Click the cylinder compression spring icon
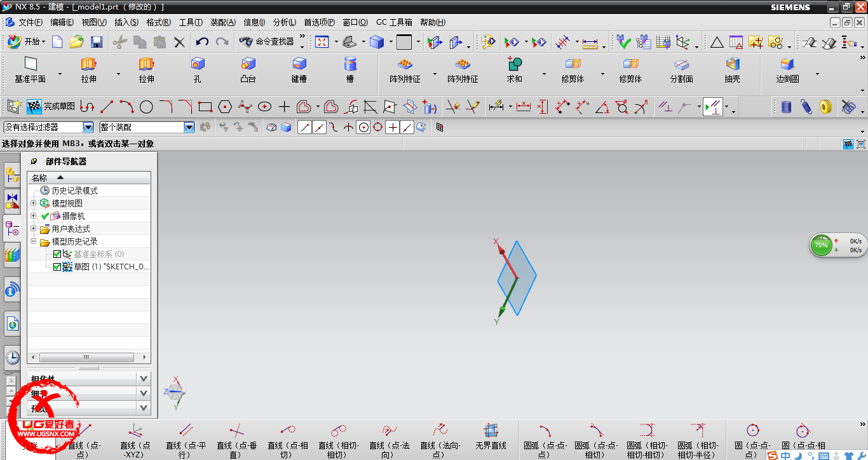 tap(787, 107)
